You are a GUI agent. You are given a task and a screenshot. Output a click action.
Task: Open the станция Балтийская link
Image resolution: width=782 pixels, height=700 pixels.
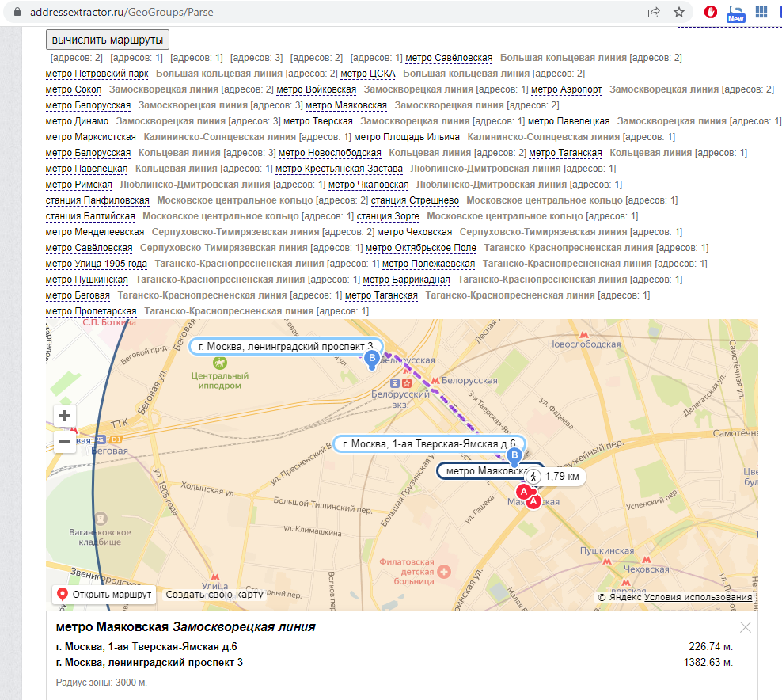point(90,216)
